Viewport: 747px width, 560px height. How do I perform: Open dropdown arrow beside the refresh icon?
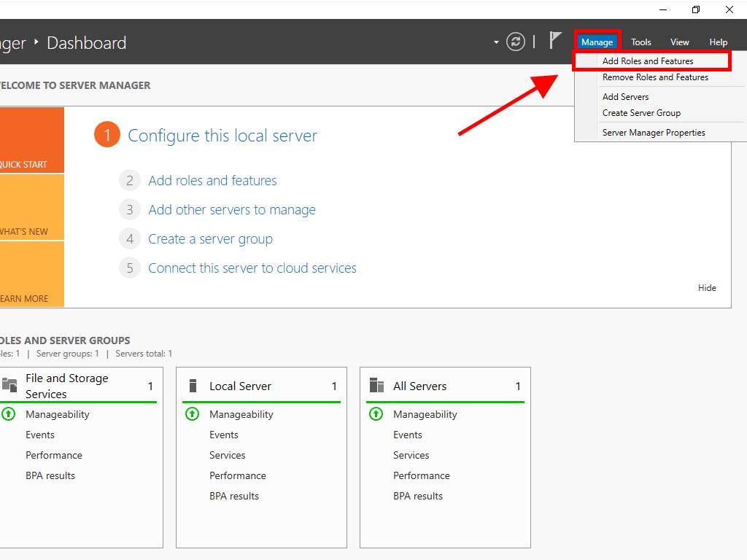pos(496,42)
